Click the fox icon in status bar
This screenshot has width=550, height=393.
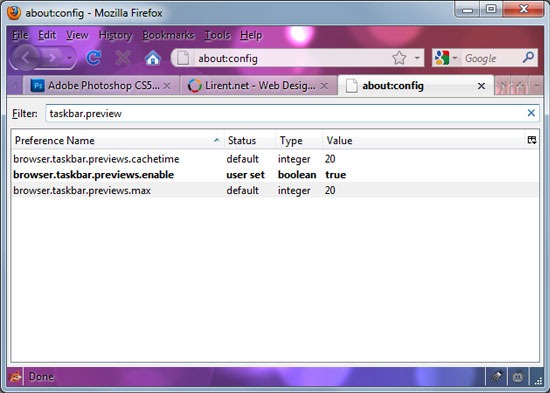click(x=15, y=377)
